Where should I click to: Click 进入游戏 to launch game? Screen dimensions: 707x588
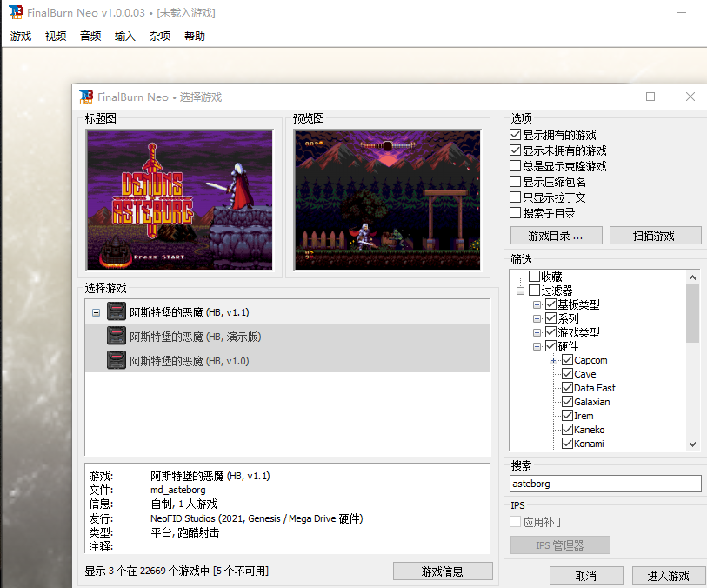click(x=669, y=576)
